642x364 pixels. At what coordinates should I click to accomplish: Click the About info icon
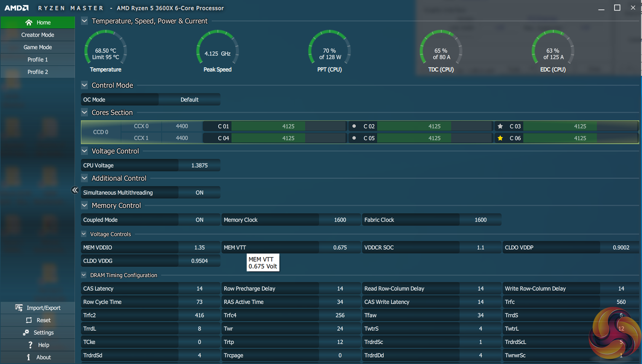[29, 357]
